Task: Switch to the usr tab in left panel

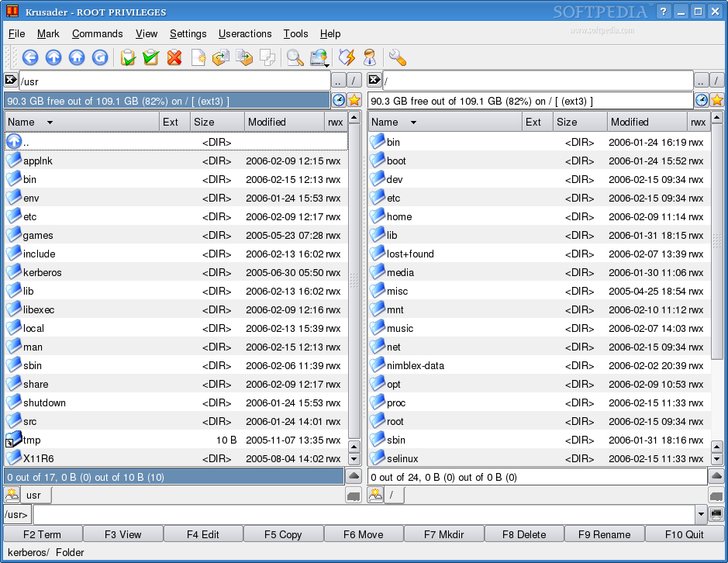Action: [x=33, y=495]
